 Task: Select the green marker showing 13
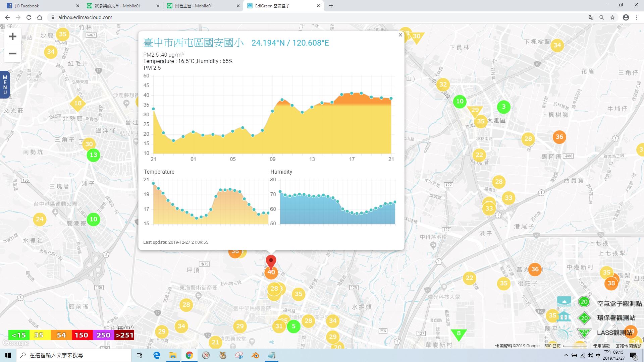click(93, 155)
